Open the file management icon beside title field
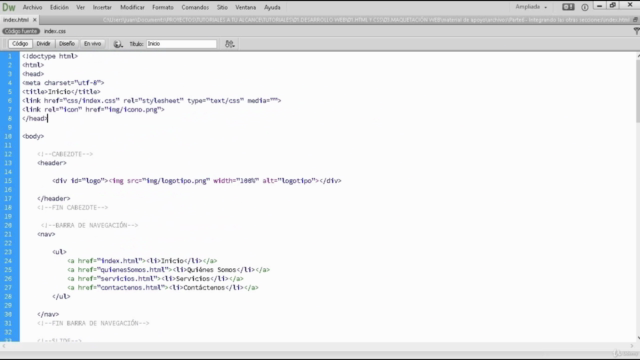640x360 pixels. tap(230, 44)
